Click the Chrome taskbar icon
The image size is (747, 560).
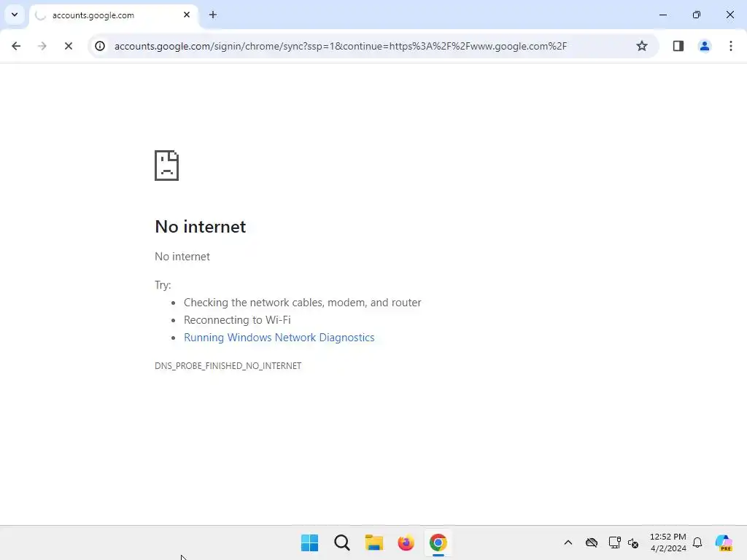click(438, 542)
